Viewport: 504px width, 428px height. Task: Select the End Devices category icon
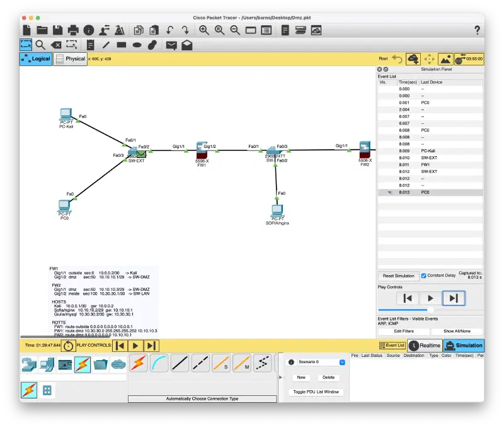coord(47,364)
